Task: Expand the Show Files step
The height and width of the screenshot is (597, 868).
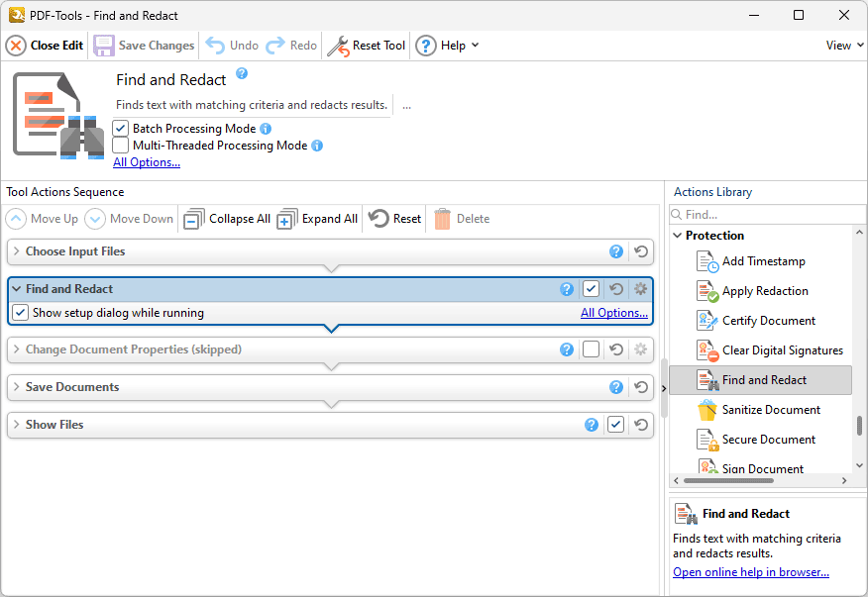Action: (x=16, y=425)
